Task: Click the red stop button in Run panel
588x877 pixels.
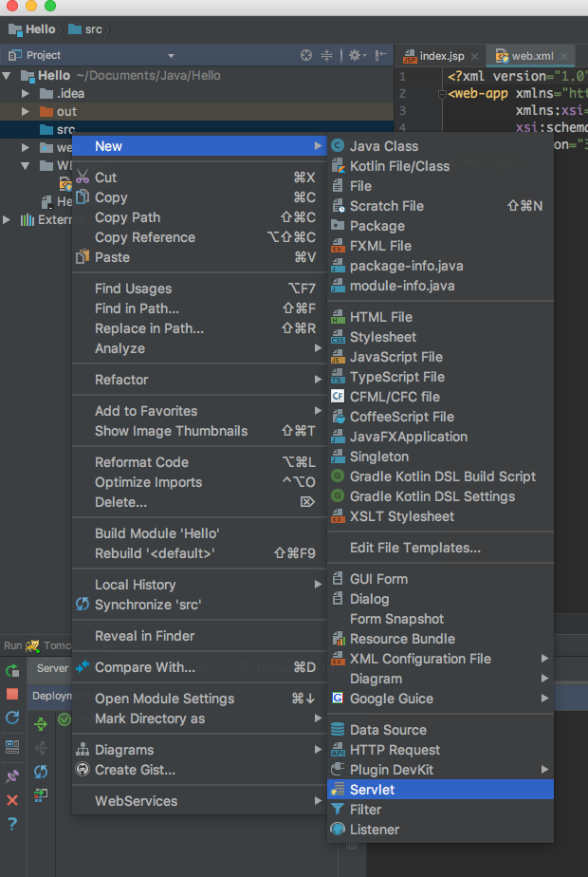Action: pyautogui.click(x=12, y=694)
